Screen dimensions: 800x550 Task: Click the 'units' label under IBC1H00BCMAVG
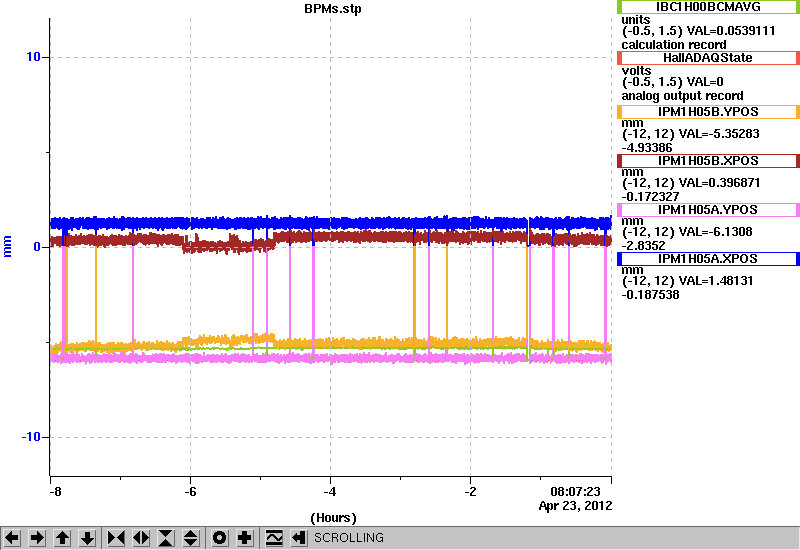636,20
